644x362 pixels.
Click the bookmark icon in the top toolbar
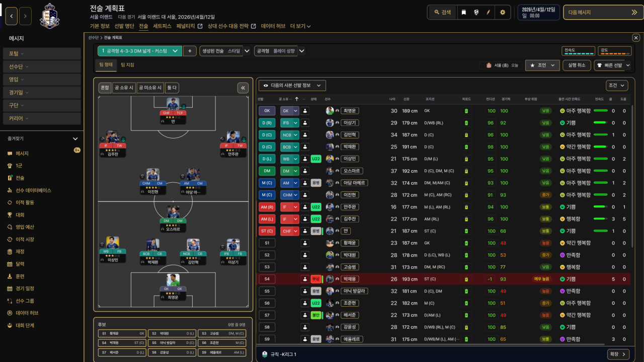463,13
